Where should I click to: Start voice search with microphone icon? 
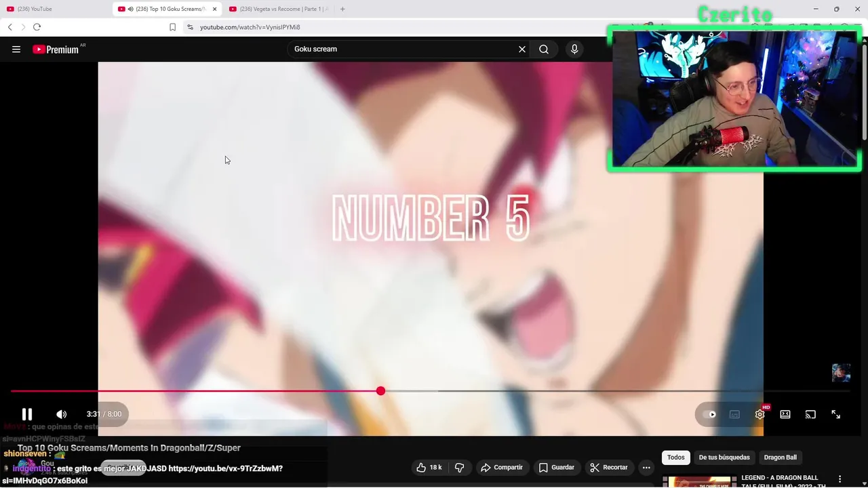pyautogui.click(x=574, y=49)
